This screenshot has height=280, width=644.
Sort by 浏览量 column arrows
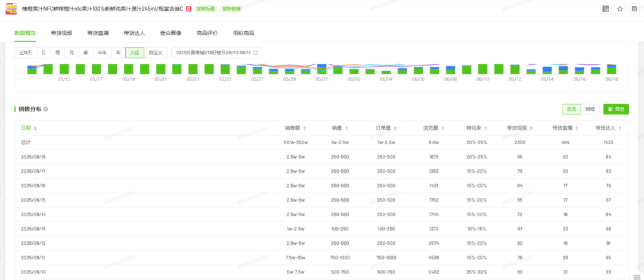[442, 128]
